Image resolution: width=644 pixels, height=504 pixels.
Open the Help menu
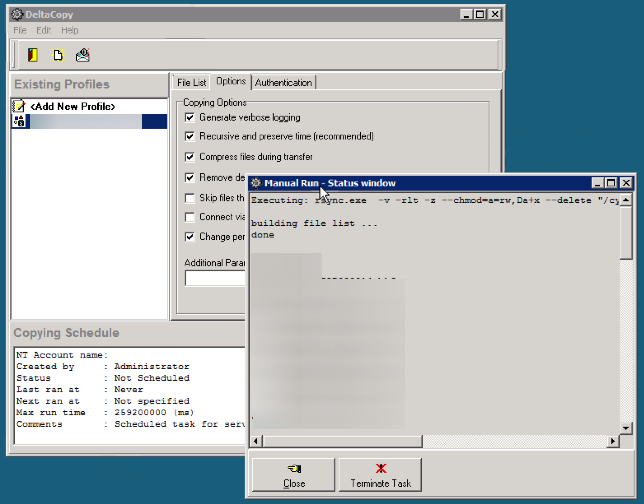(69, 30)
